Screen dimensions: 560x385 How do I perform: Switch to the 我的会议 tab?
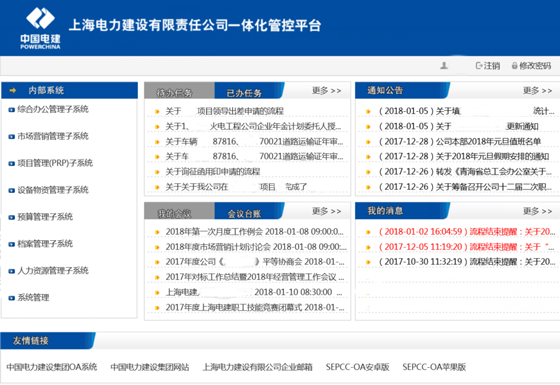coord(179,211)
